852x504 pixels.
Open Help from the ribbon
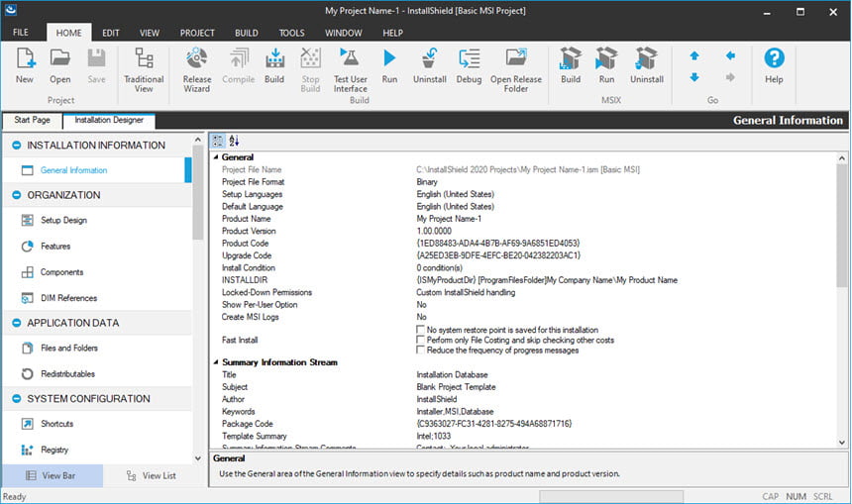(774, 65)
